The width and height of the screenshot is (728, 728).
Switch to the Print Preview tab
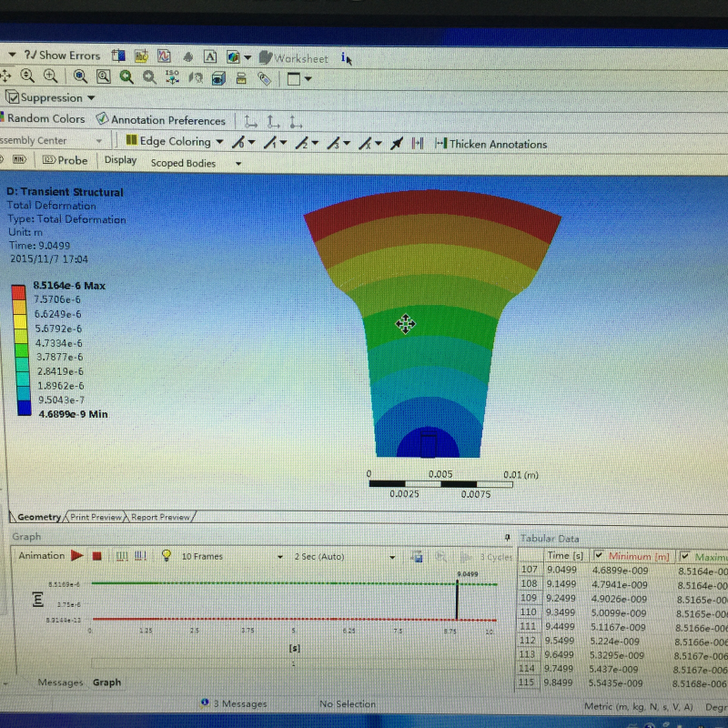pyautogui.click(x=96, y=517)
